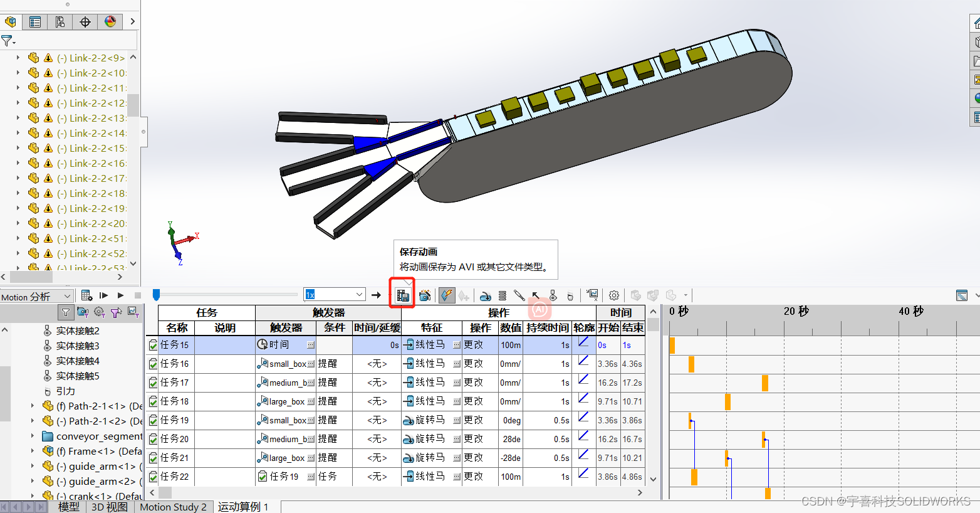Switch to the 运动算例 1 tab

(x=243, y=507)
